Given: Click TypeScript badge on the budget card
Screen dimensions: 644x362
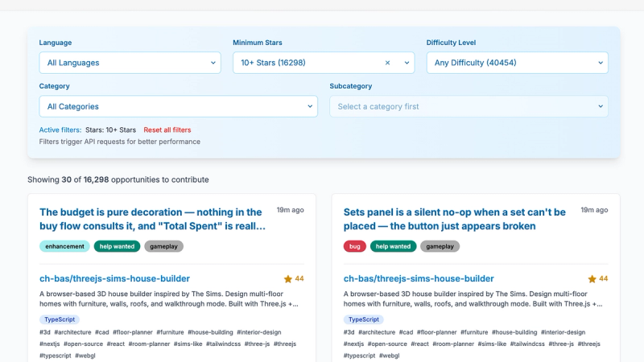Looking at the screenshot, I should 60,319.
